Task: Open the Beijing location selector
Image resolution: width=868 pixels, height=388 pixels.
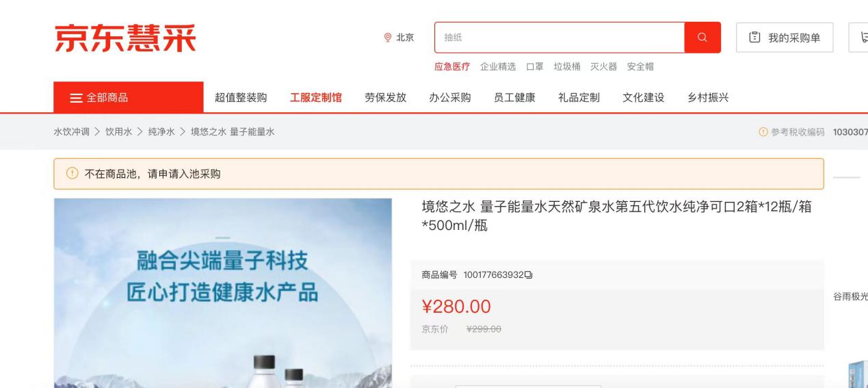Action: pyautogui.click(x=399, y=38)
